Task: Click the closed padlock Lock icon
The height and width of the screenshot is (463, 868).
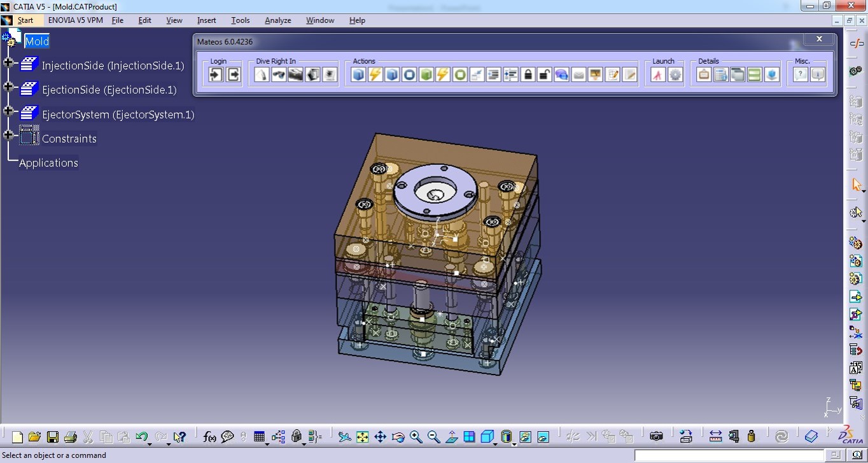Action: pyautogui.click(x=528, y=75)
